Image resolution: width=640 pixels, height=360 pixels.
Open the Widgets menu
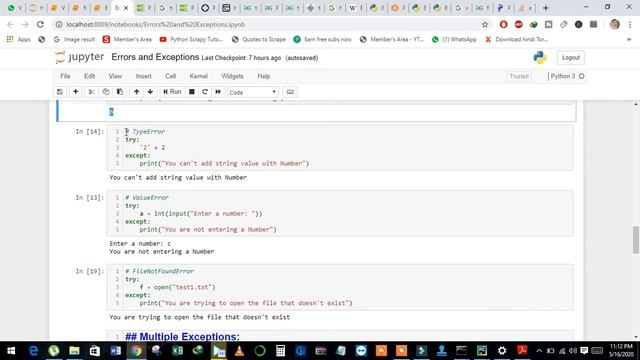(232, 76)
